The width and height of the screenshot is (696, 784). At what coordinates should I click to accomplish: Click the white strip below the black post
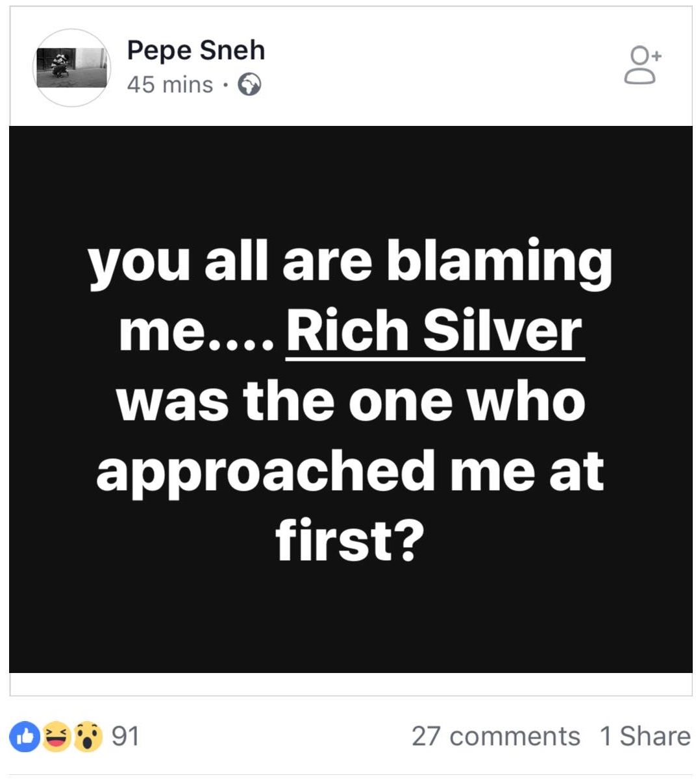click(351, 684)
